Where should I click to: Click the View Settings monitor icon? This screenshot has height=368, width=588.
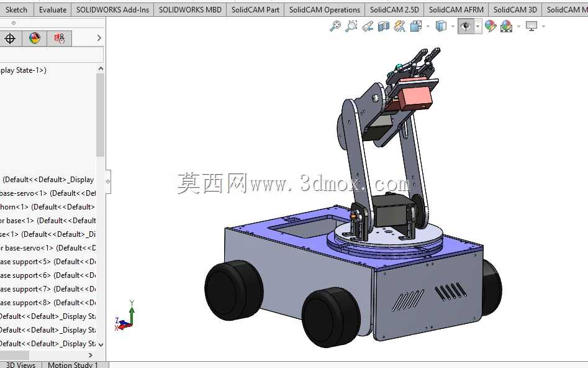(x=531, y=26)
